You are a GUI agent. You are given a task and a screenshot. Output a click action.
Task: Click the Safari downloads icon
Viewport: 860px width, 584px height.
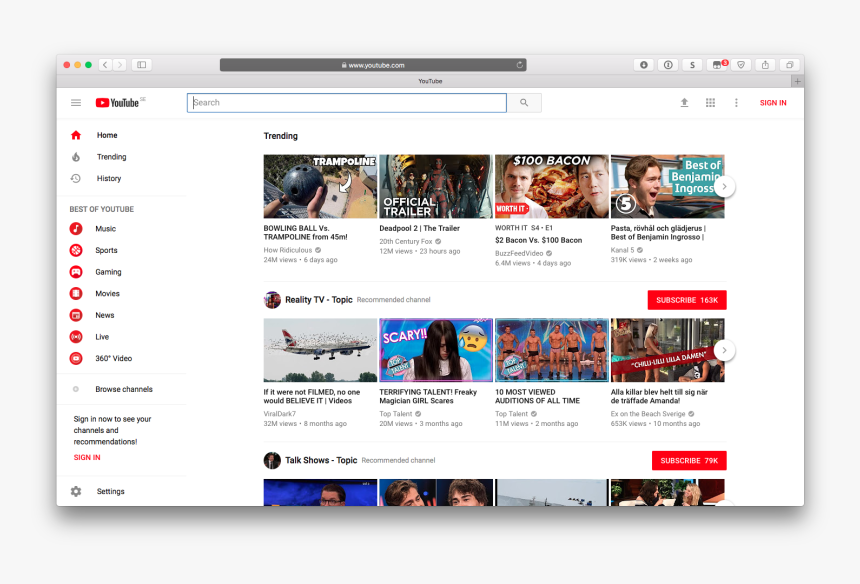(x=643, y=65)
